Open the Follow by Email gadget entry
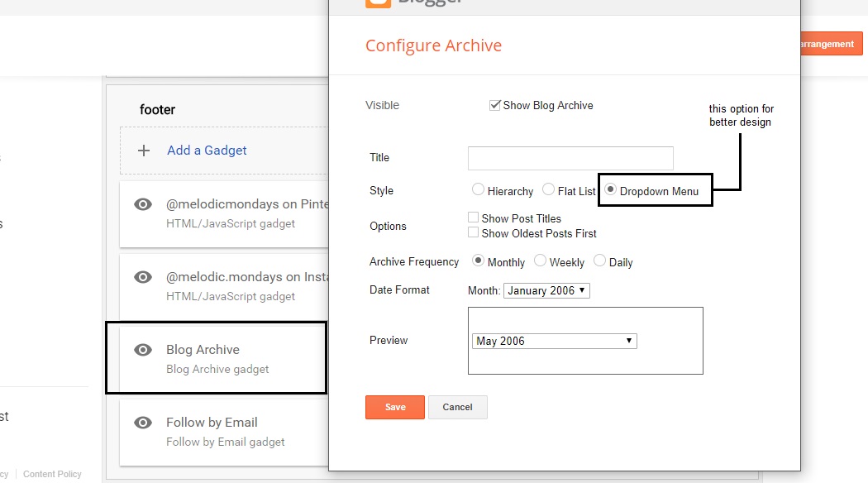This screenshot has height=483, width=868. (224, 433)
